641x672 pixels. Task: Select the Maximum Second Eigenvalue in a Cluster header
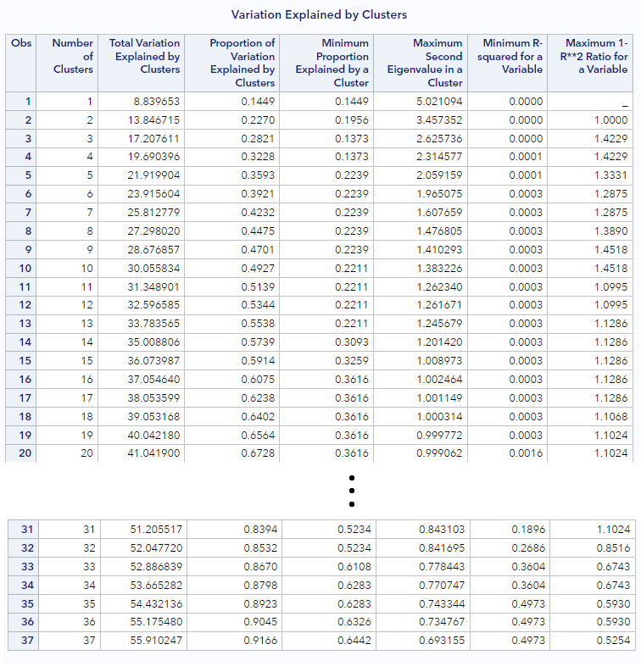[x=421, y=63]
